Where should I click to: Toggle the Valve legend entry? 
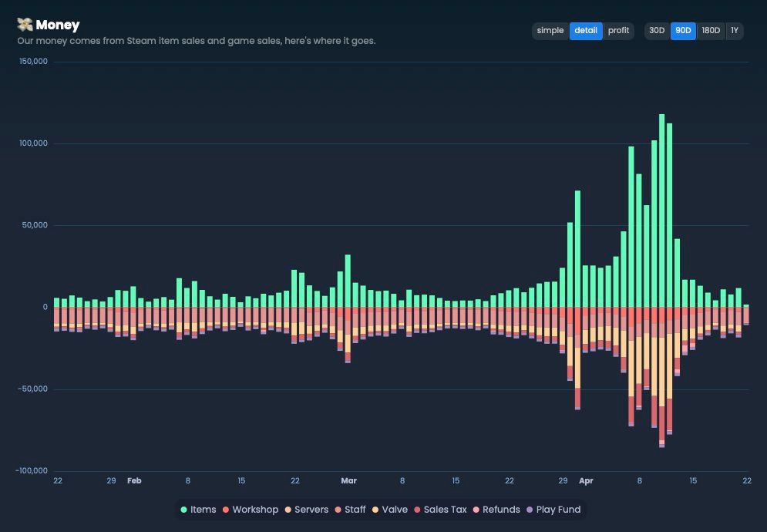pyautogui.click(x=390, y=510)
